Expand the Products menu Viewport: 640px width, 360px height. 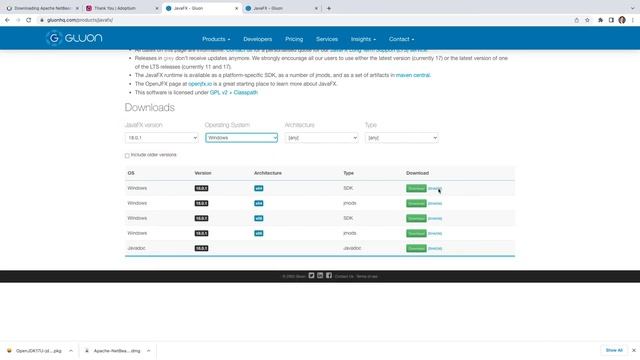coord(216,39)
